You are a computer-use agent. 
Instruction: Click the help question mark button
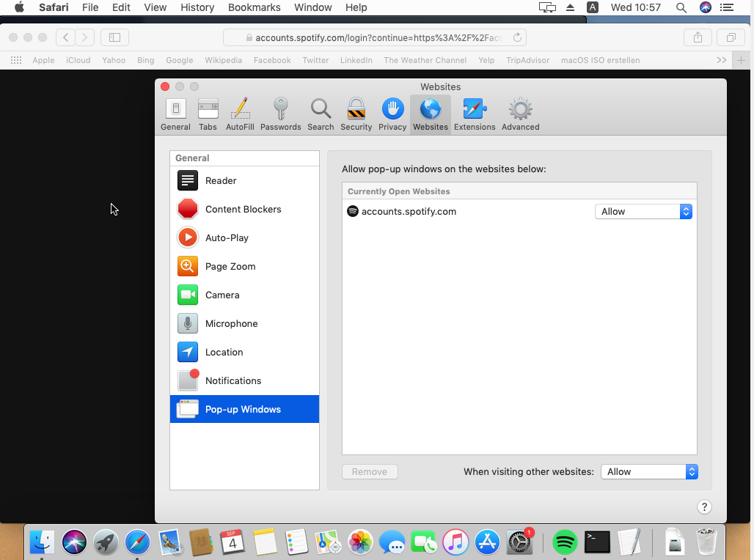tap(703, 507)
